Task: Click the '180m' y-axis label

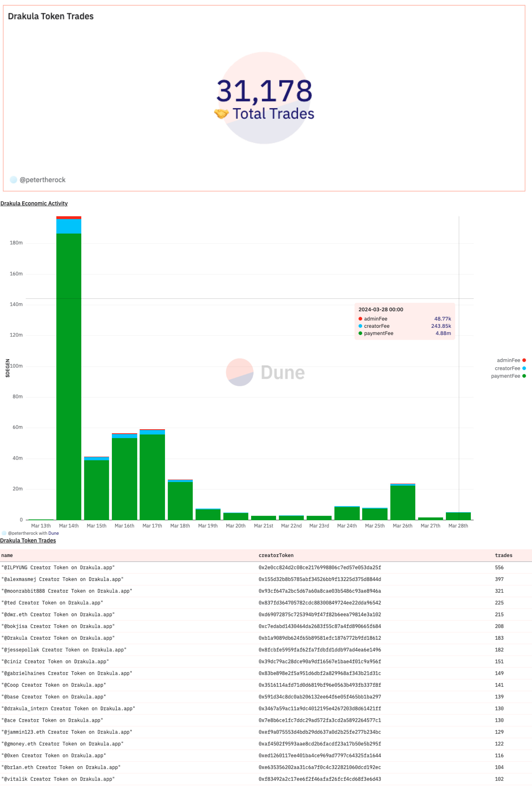Action: pos(16,243)
